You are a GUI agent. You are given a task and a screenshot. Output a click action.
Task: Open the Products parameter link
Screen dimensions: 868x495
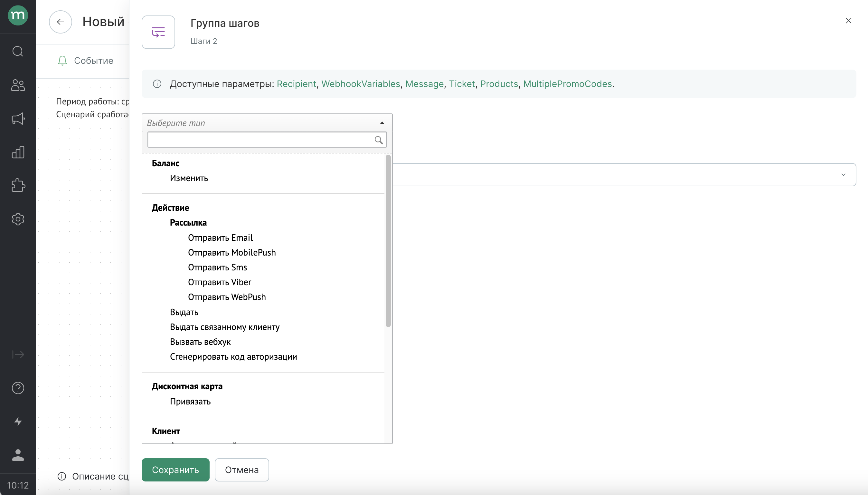(x=499, y=84)
